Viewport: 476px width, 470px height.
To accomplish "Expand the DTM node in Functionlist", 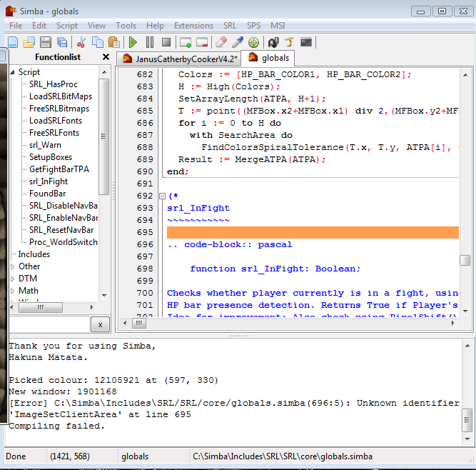I will pos(13,279).
